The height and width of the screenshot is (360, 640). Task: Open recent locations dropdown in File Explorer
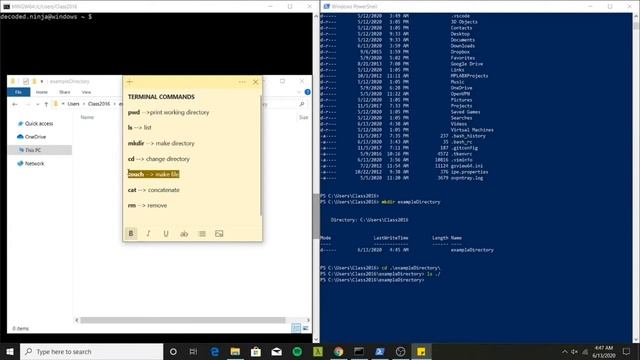tap(38, 104)
